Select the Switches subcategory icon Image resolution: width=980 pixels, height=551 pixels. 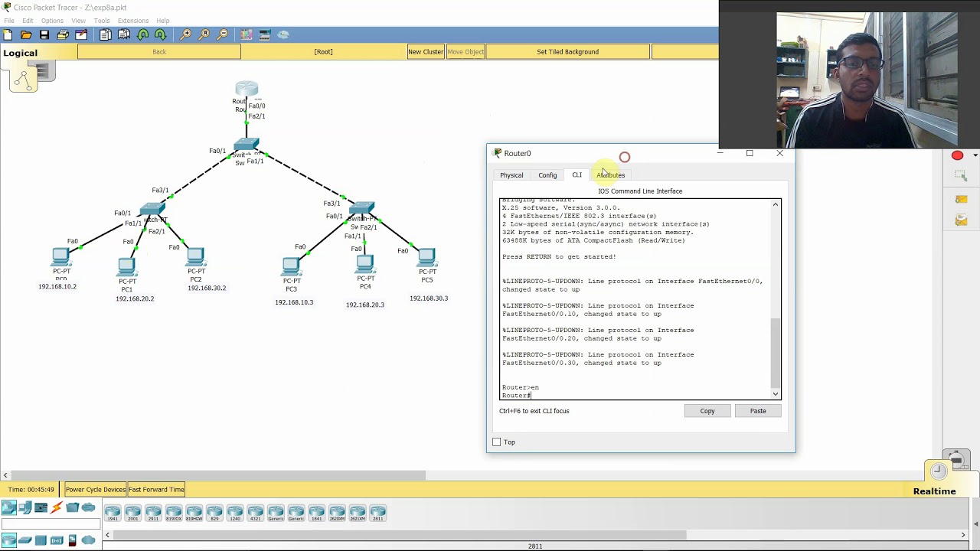[x=24, y=540]
